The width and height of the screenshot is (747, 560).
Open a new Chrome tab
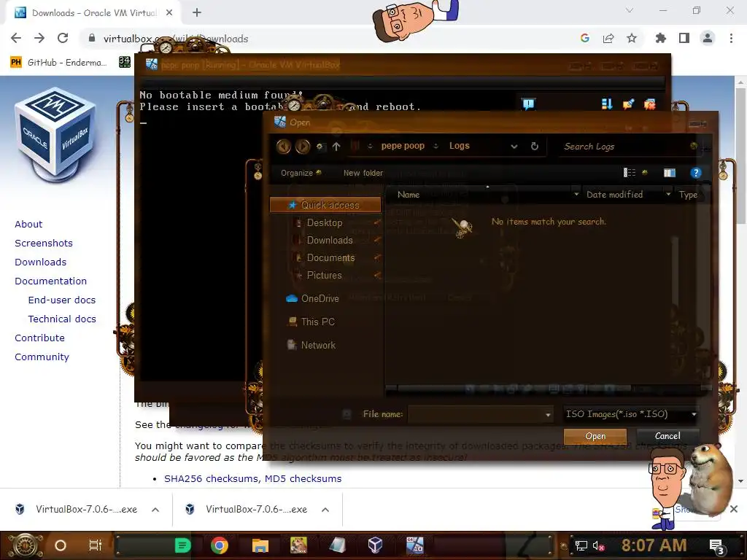coord(197,13)
